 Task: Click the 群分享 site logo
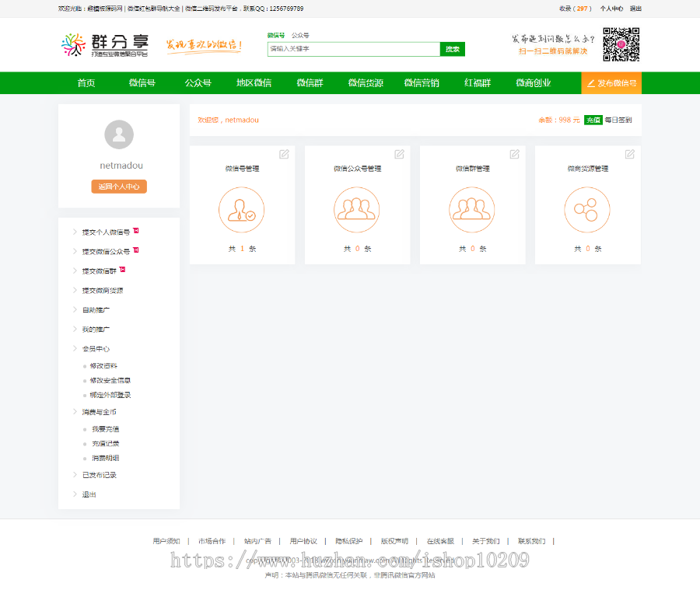pos(105,45)
